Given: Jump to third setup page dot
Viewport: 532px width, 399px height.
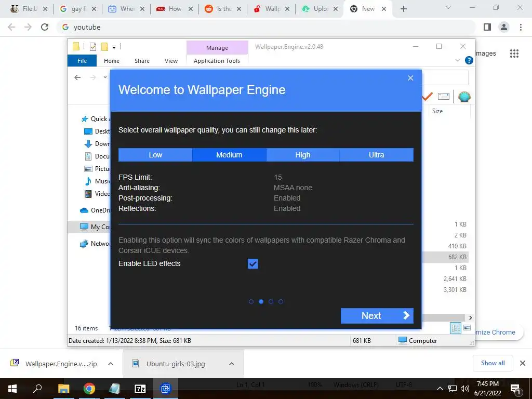Looking at the screenshot, I should click(271, 301).
